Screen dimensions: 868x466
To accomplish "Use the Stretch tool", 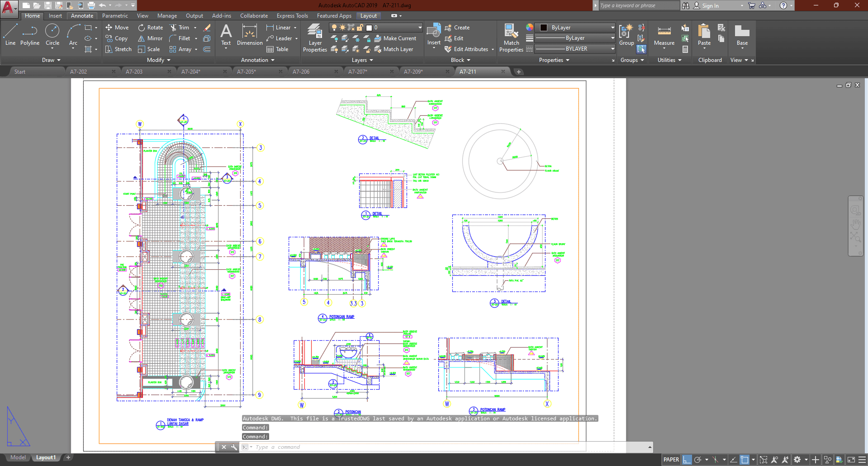I will [x=118, y=49].
